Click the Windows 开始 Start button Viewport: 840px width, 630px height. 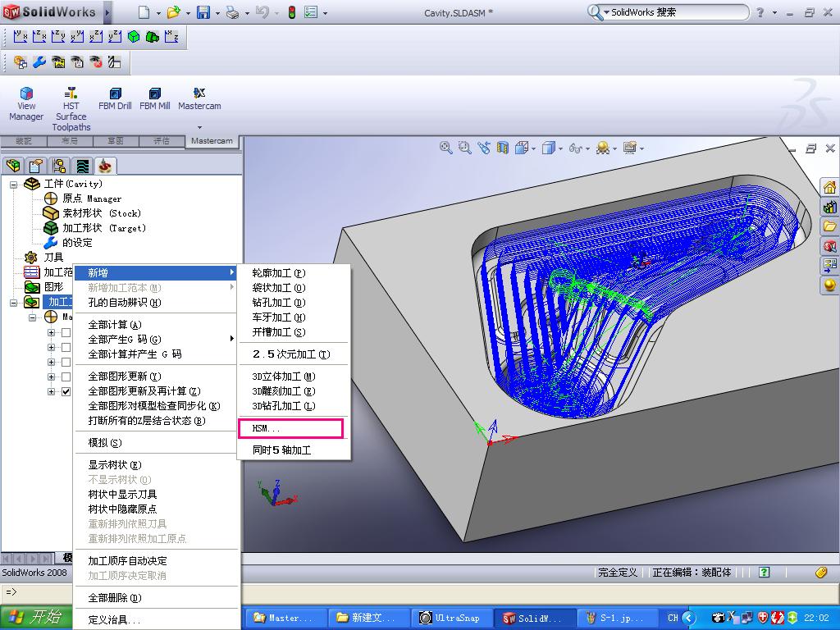tap(36, 618)
